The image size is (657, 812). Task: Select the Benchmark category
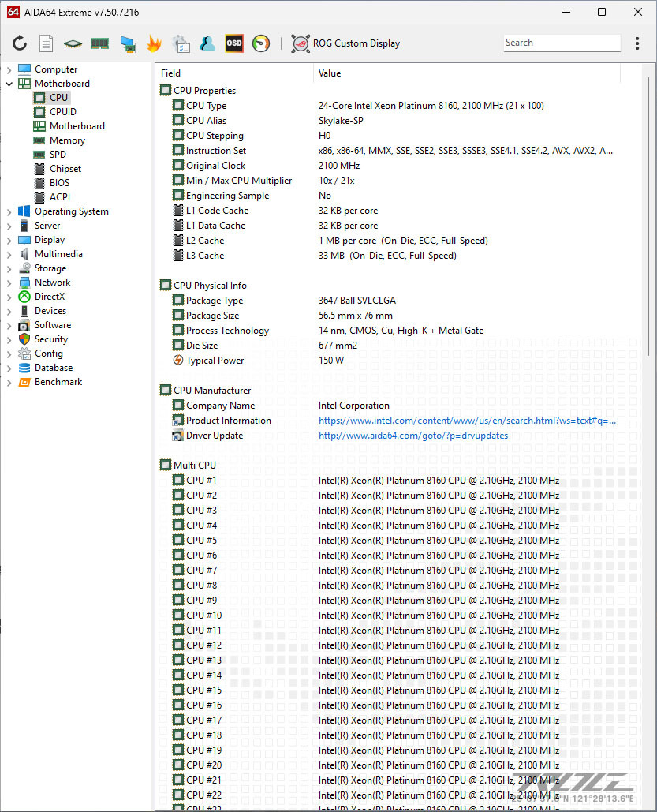(58, 382)
